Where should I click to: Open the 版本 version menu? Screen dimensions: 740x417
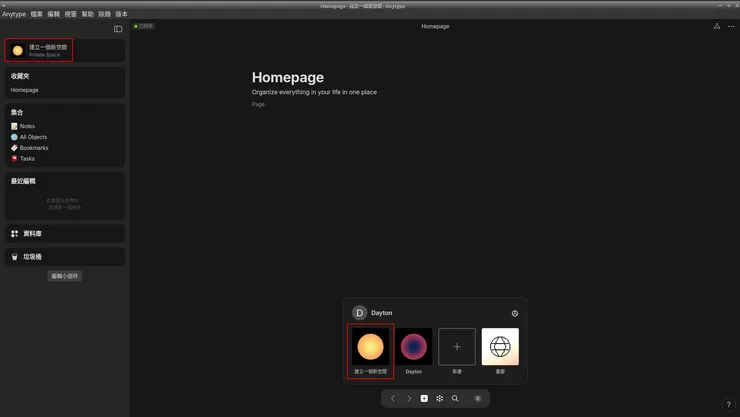122,14
